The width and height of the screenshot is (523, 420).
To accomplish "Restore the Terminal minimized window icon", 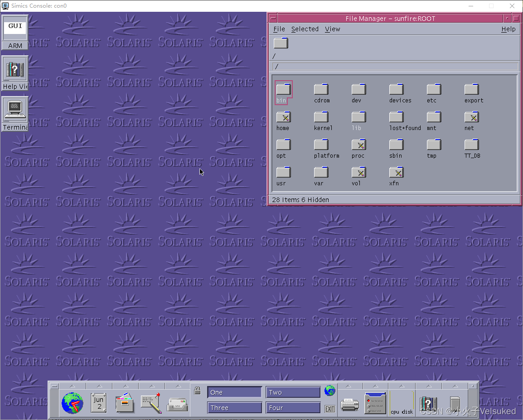I will 15,114.
